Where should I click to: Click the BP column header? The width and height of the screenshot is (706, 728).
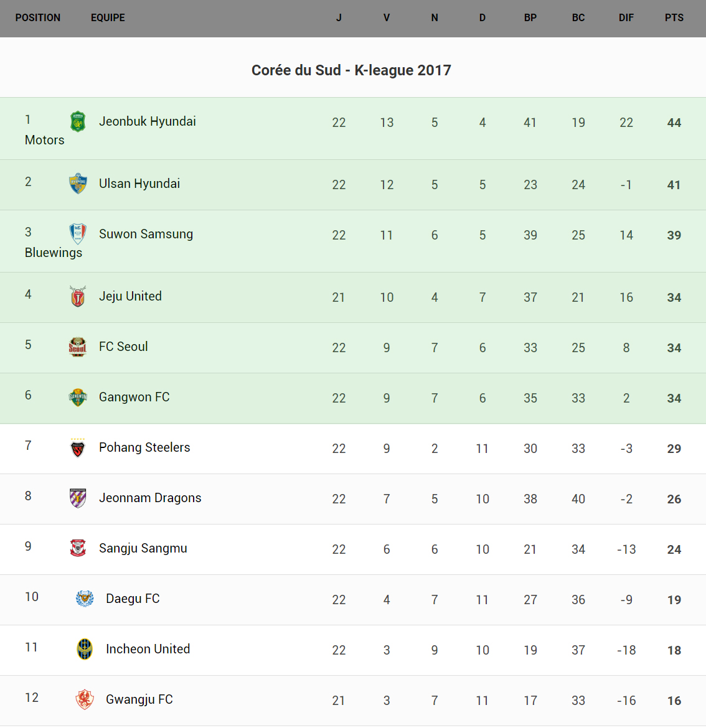[x=530, y=17]
